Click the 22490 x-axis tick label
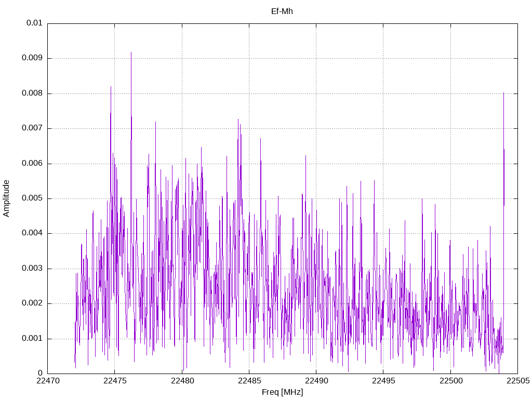This screenshot has height=399, width=532. pos(316,381)
